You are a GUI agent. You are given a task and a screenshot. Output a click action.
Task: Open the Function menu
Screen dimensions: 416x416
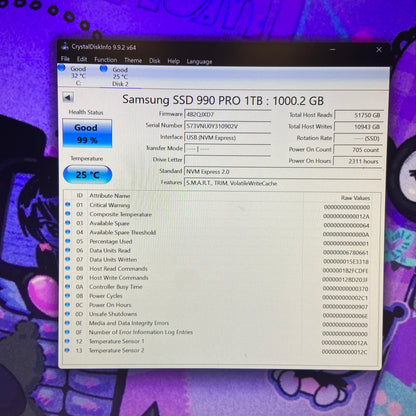point(105,60)
